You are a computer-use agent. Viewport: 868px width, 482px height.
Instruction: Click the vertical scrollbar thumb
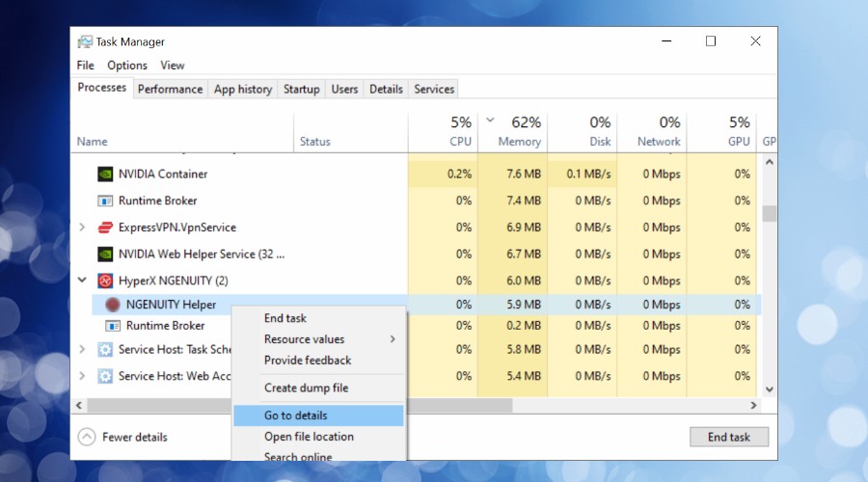pos(769,214)
